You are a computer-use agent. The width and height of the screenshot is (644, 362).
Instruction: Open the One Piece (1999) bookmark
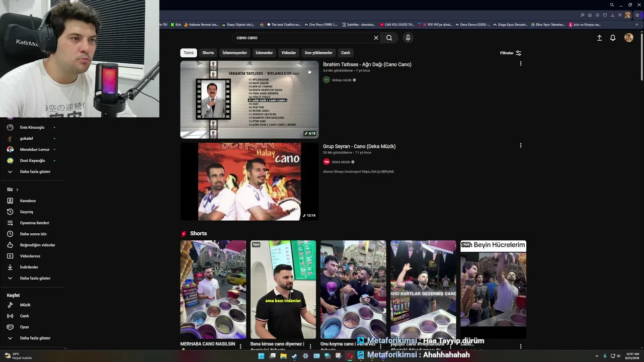[320, 25]
